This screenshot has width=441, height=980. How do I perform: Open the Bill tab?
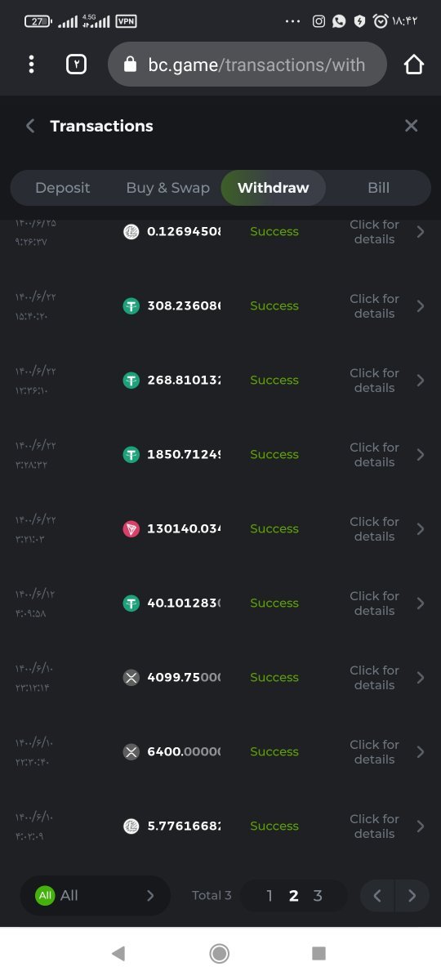378,188
